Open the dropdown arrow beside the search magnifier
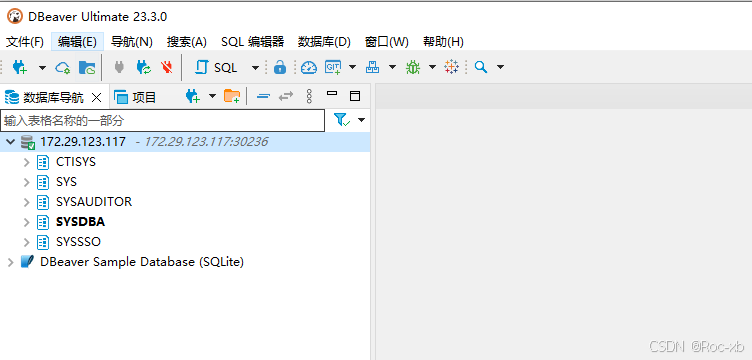Viewport: 752px width, 360px height. [500, 67]
